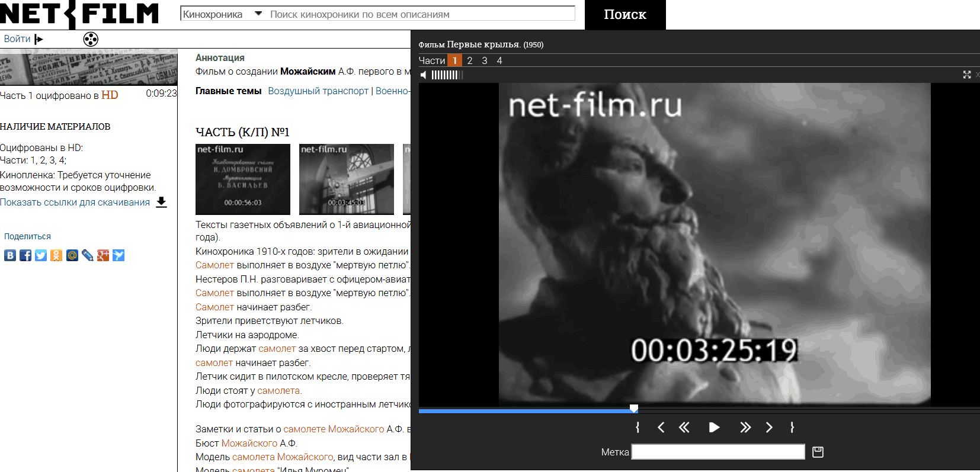The height and width of the screenshot is (472, 980).
Task: Switch video player to fullscreen
Action: [967, 75]
